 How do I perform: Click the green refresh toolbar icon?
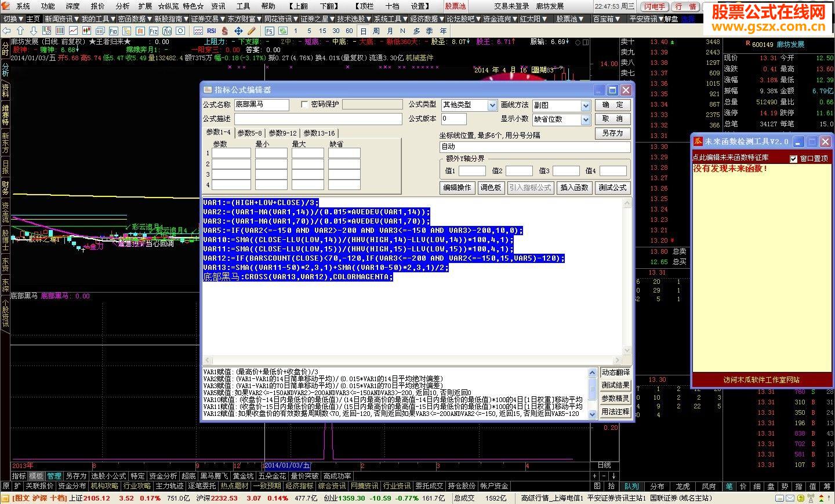pyautogui.click(x=283, y=31)
